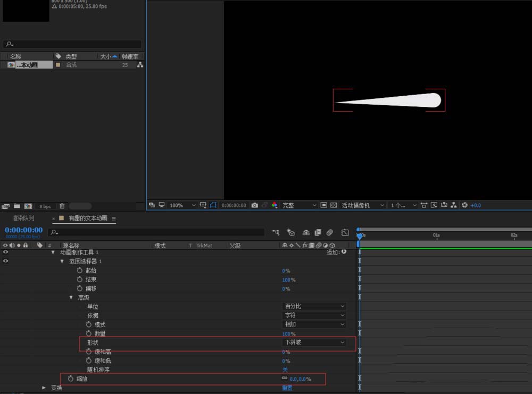Switch to the 渲染队列 tab
Image resolution: width=532 pixels, height=394 pixels.
(23, 218)
